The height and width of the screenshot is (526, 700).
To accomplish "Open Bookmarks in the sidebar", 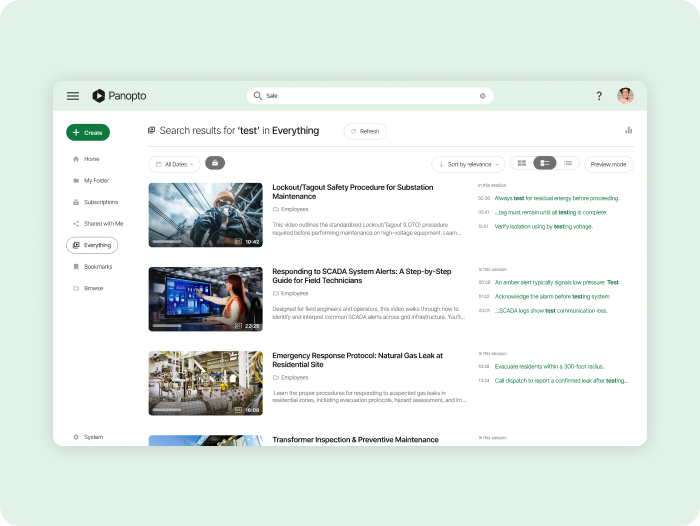I will click(97, 267).
